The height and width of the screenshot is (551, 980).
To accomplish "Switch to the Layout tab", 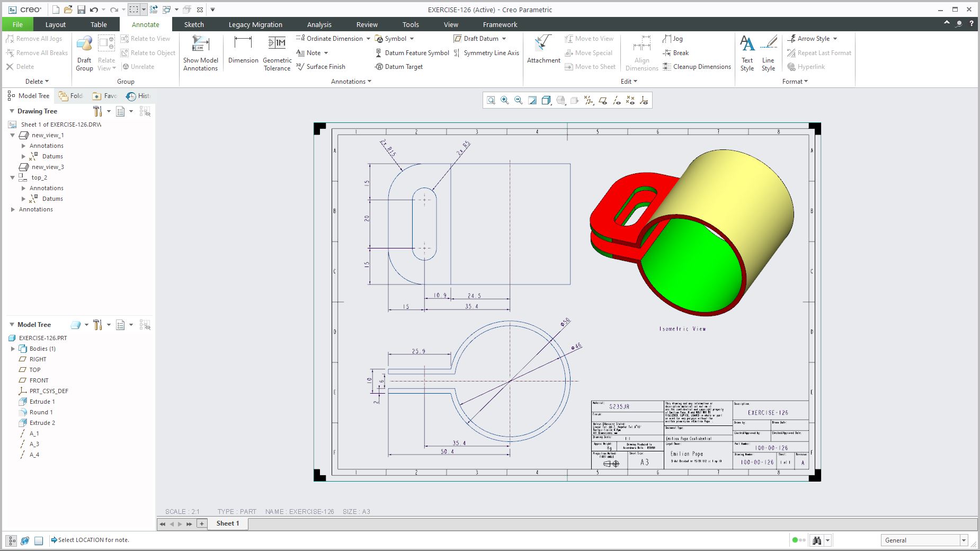I will point(56,24).
